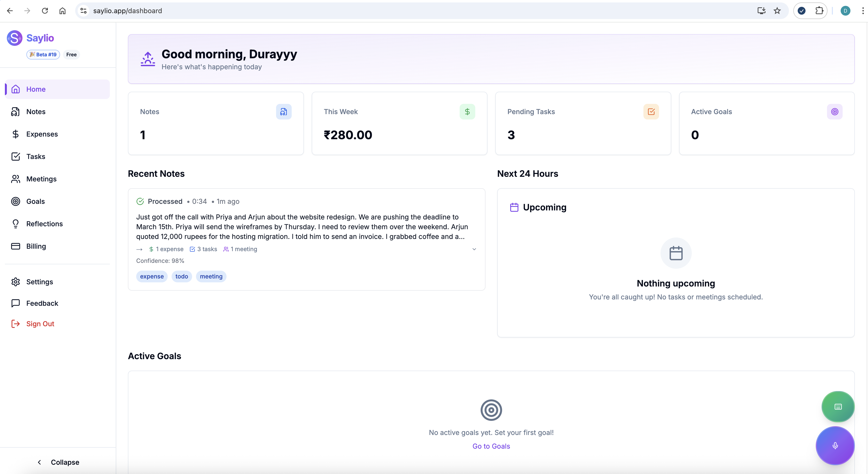Image resolution: width=868 pixels, height=474 pixels.
Task: Expand the recent note details chevron
Action: tap(474, 249)
